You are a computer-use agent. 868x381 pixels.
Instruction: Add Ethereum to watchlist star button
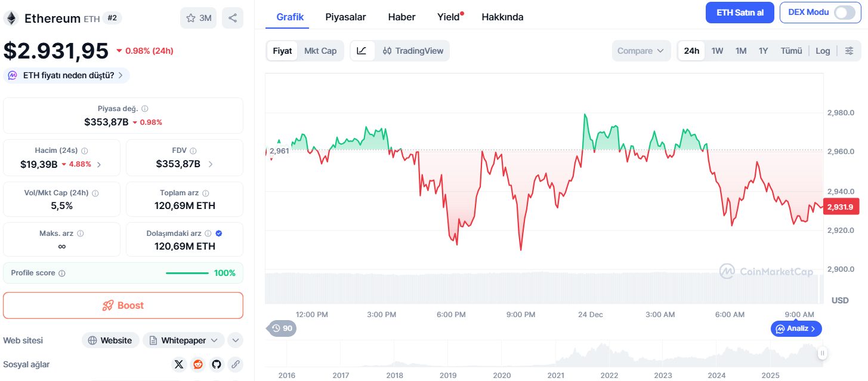click(199, 18)
